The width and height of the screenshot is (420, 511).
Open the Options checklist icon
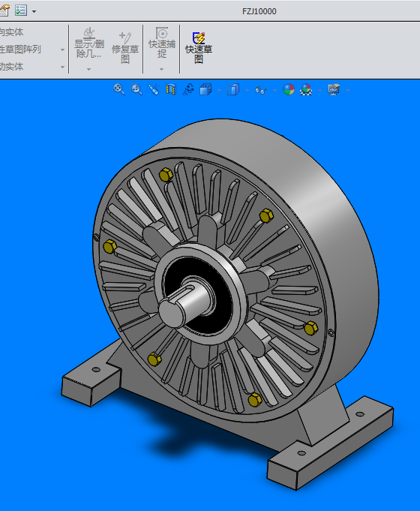(21, 10)
